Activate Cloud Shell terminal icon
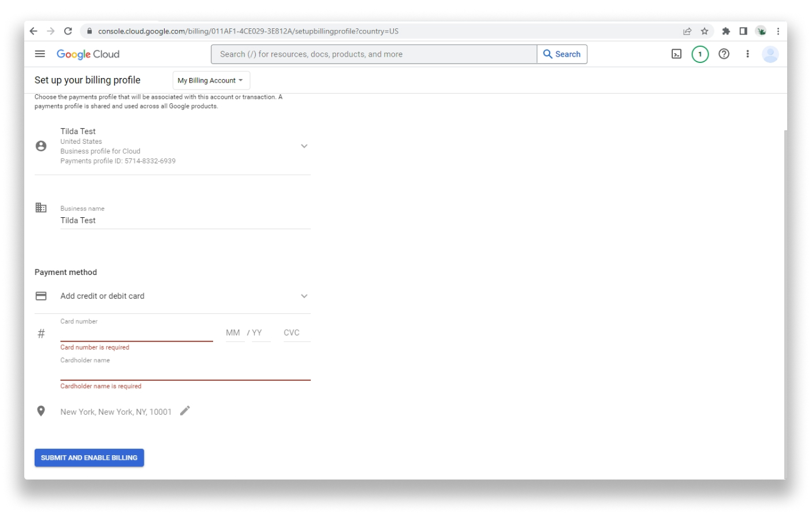This screenshot has width=812, height=524. (676, 54)
